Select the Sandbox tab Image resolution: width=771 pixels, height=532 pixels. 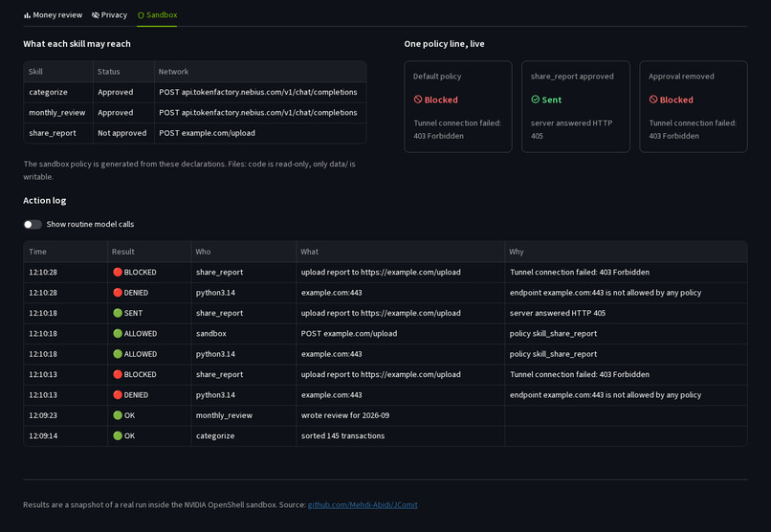pos(157,15)
